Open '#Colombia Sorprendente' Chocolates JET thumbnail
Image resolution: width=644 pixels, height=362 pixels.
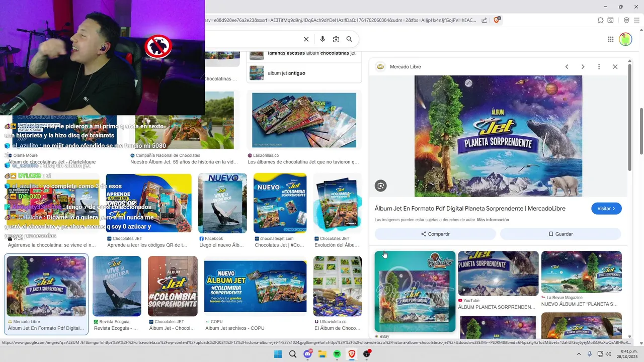pyautogui.click(x=173, y=286)
